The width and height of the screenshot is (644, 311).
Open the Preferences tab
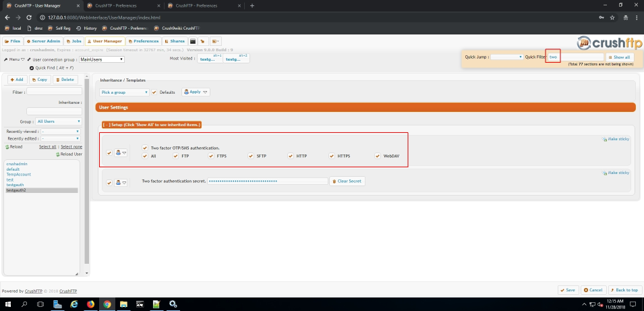coord(144,42)
